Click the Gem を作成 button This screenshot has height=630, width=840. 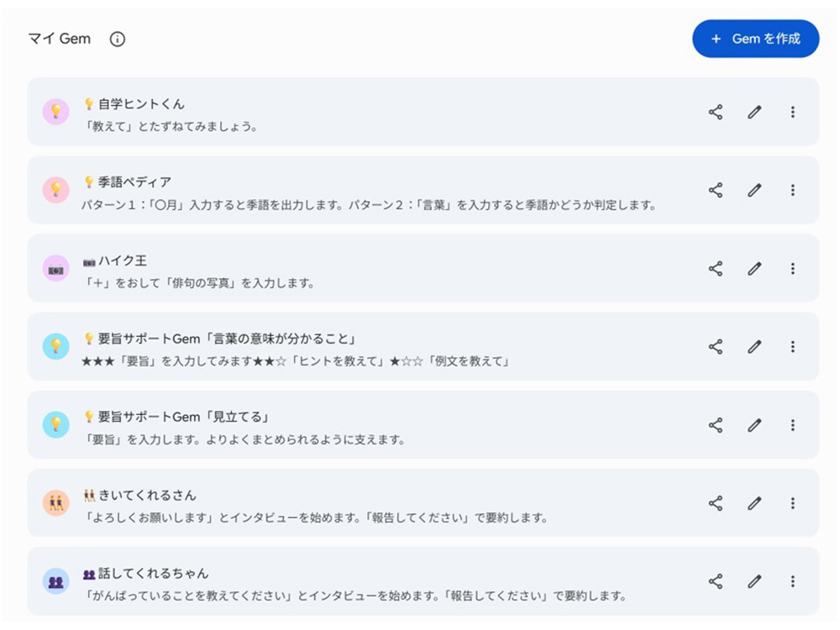(x=755, y=39)
